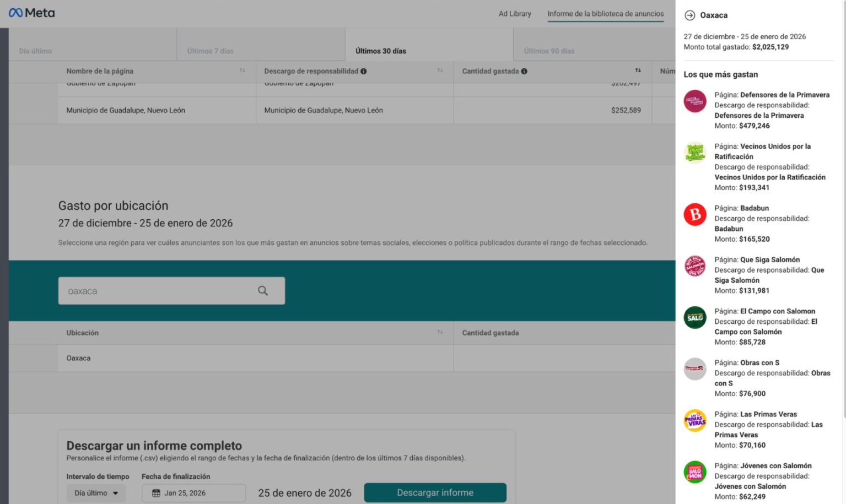The width and height of the screenshot is (846, 504).
Task: Open Informe de la biblioteca de anuncios
Action: click(x=606, y=14)
